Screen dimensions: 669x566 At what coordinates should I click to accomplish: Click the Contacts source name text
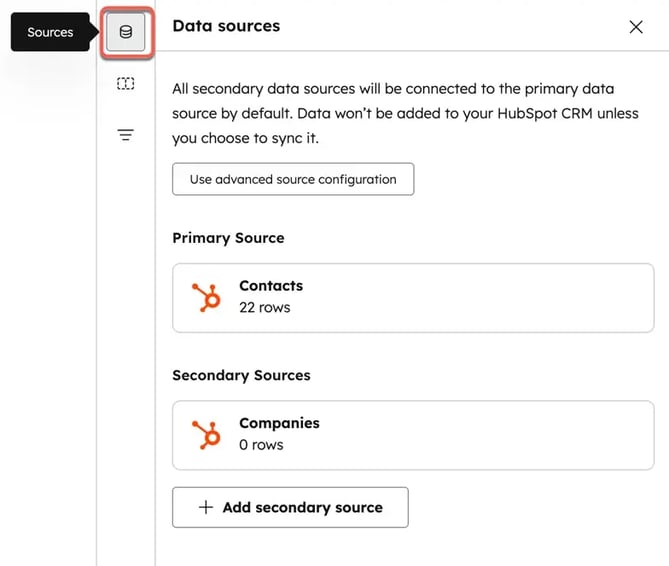pyautogui.click(x=270, y=286)
